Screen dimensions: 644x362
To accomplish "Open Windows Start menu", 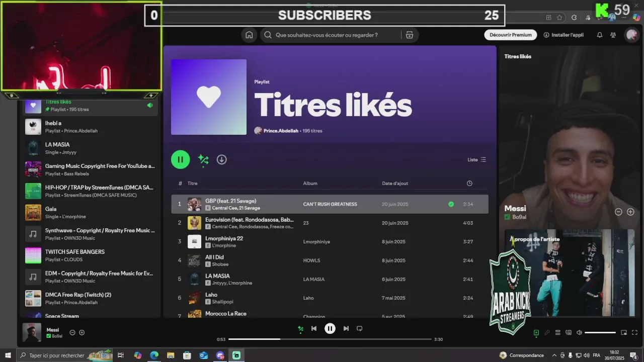I will pos(8,355).
